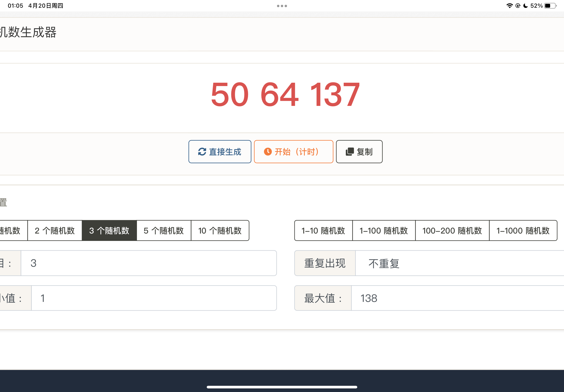Screen dimensions: 564x392
Task: Select 2 个随机数 preset
Action: coord(55,231)
